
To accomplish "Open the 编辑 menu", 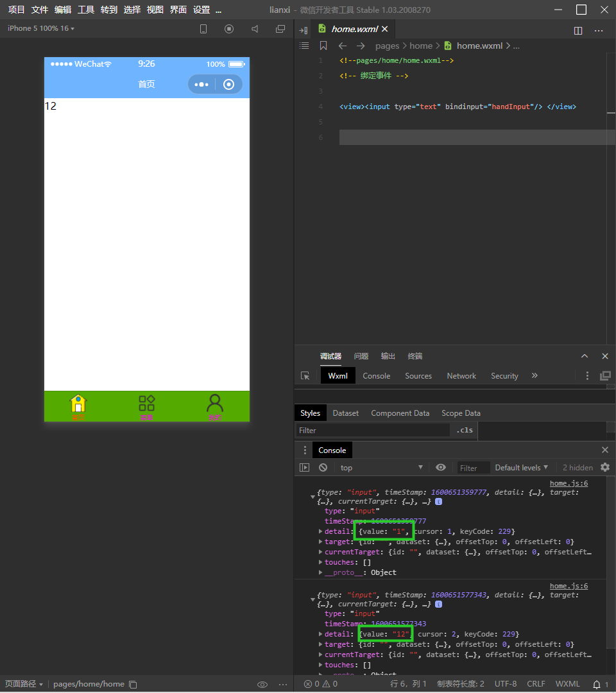I will pos(63,10).
